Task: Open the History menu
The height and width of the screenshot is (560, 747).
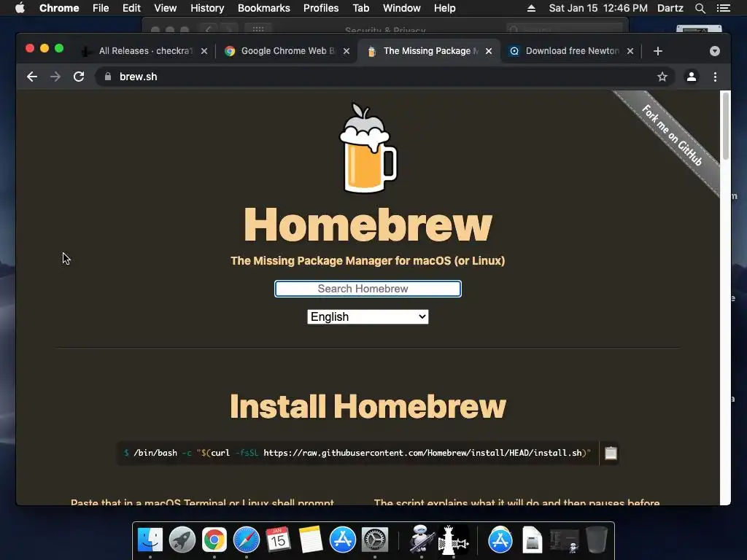Action: [207, 8]
